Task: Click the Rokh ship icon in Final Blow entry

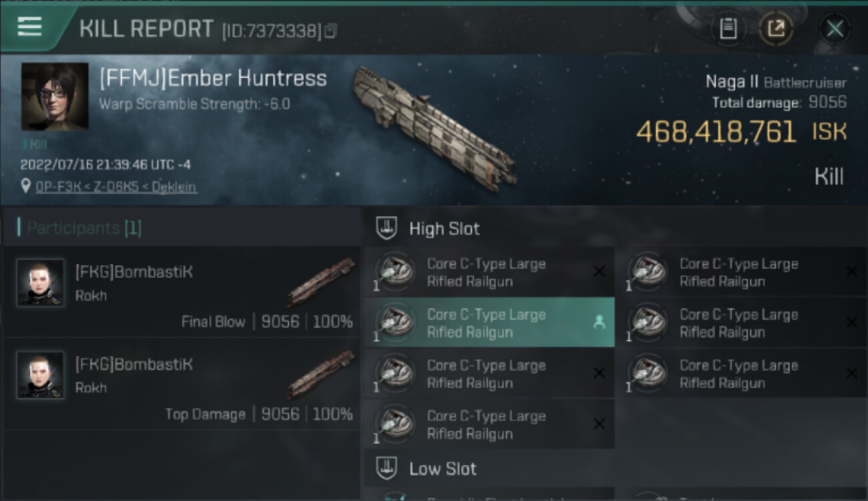Action: pos(321,282)
